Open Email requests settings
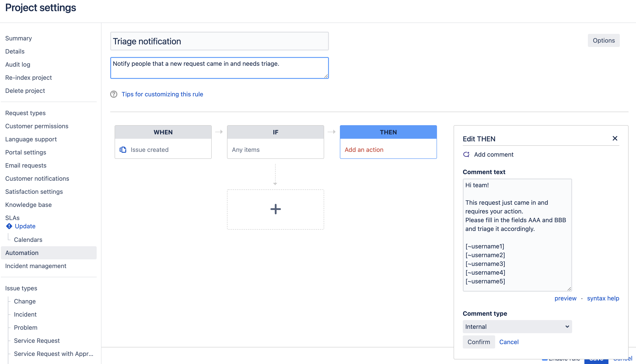636x364 pixels. pyautogui.click(x=26, y=165)
